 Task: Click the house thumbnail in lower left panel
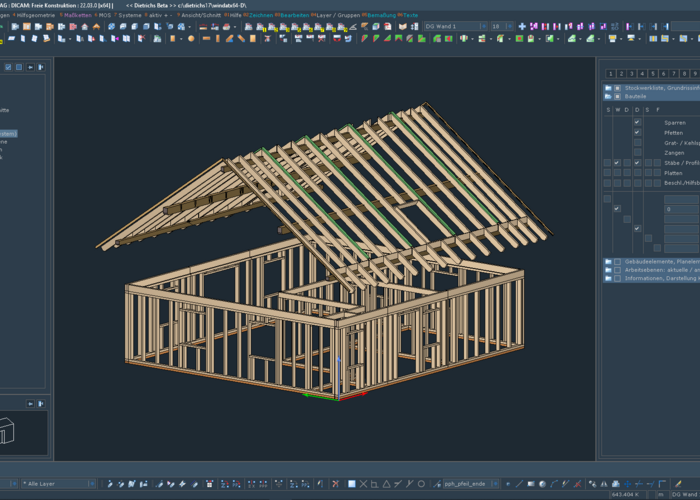click(x=8, y=430)
